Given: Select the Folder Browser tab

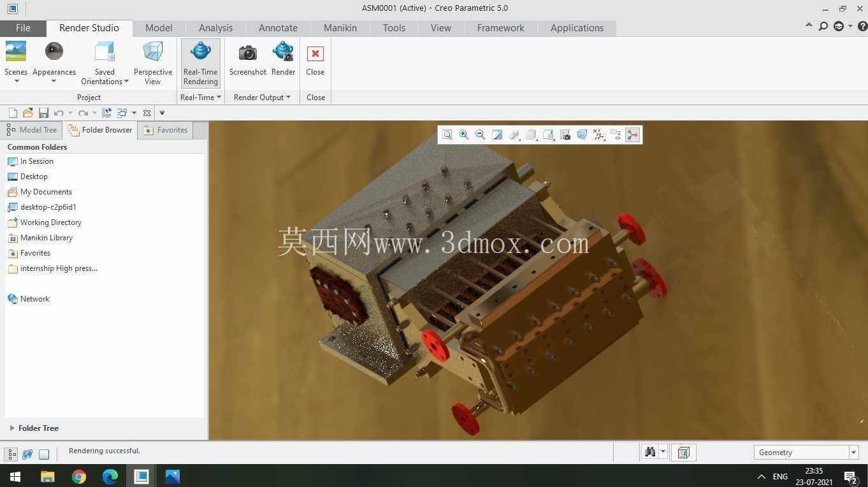Looking at the screenshot, I should click(100, 130).
